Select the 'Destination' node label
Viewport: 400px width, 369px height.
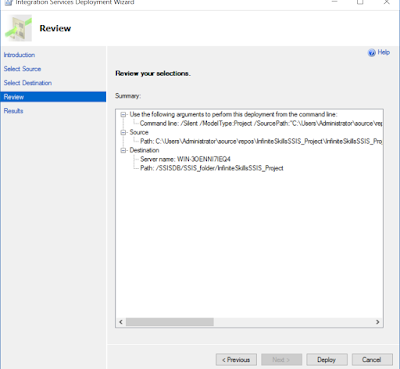[x=144, y=150]
